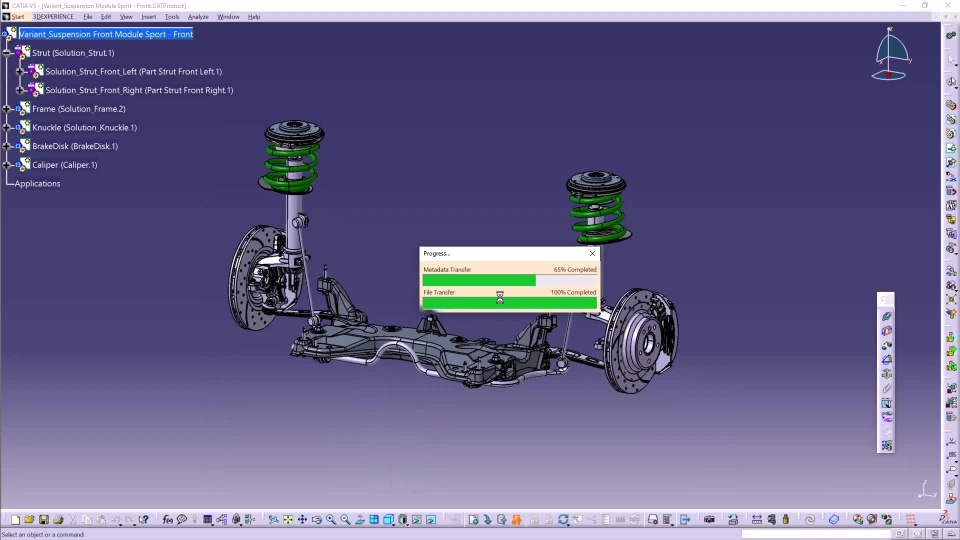Click the Knowledgeware reaction comment icon

pyautogui.click(x=182, y=520)
